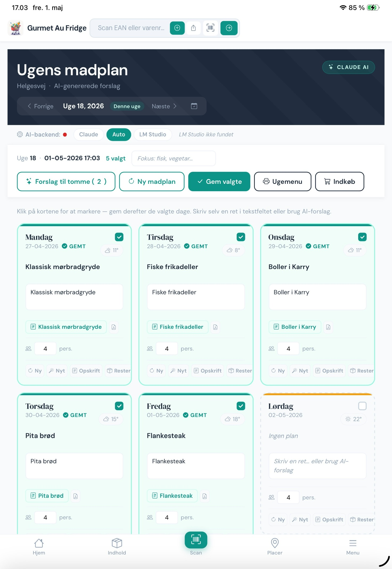Focus Lørdag dish text field
Screen dimensions: 392x569
[x=317, y=466]
